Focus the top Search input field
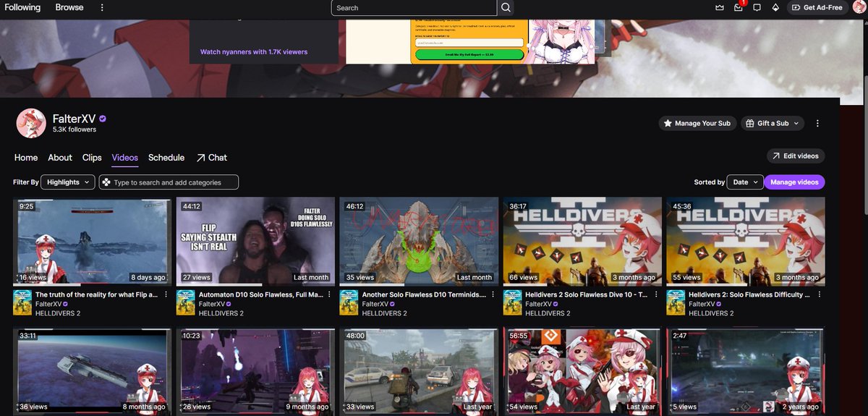Screen dimensions: 868x416 (x=414, y=7)
